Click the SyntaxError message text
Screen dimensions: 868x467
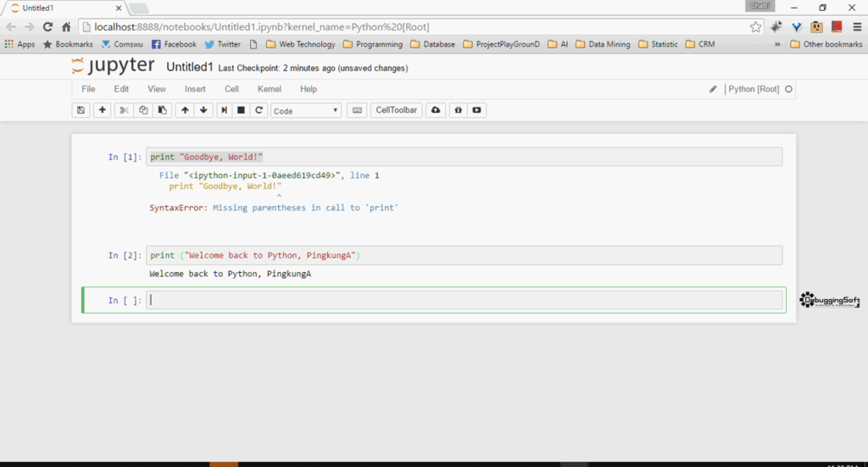pos(274,208)
